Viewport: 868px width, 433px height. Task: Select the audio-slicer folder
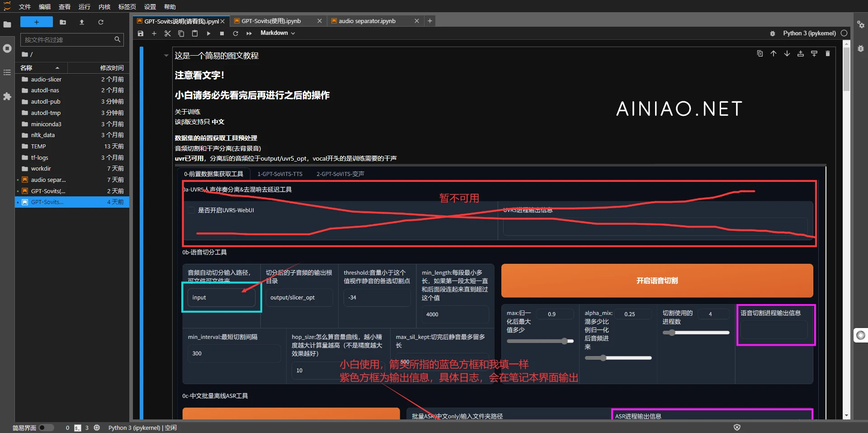tap(72, 79)
